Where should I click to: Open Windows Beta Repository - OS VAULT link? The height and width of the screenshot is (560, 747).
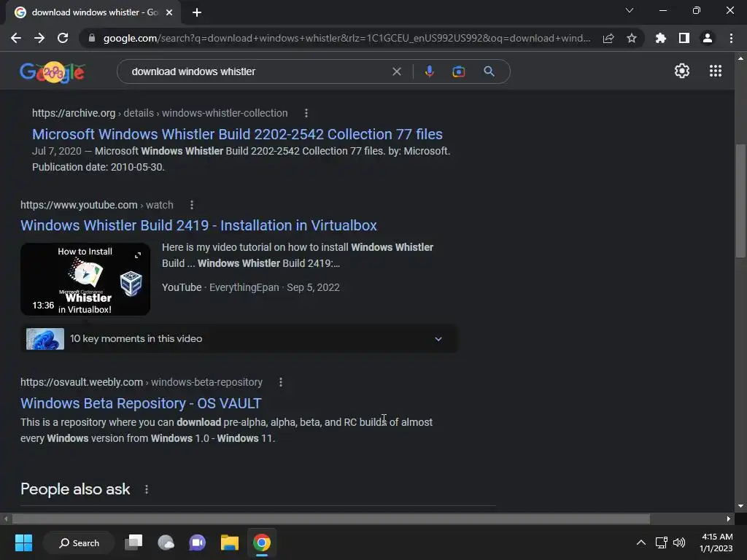click(x=141, y=403)
